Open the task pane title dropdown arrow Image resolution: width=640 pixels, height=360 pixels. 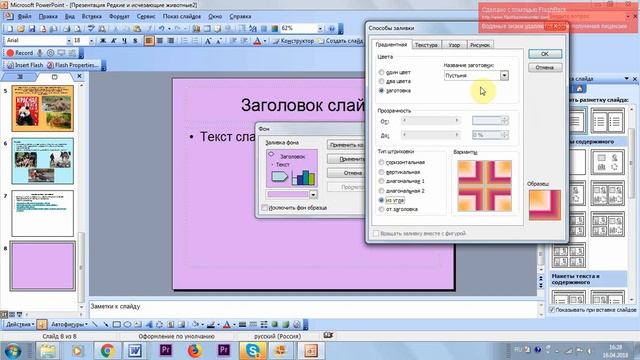(x=627, y=78)
